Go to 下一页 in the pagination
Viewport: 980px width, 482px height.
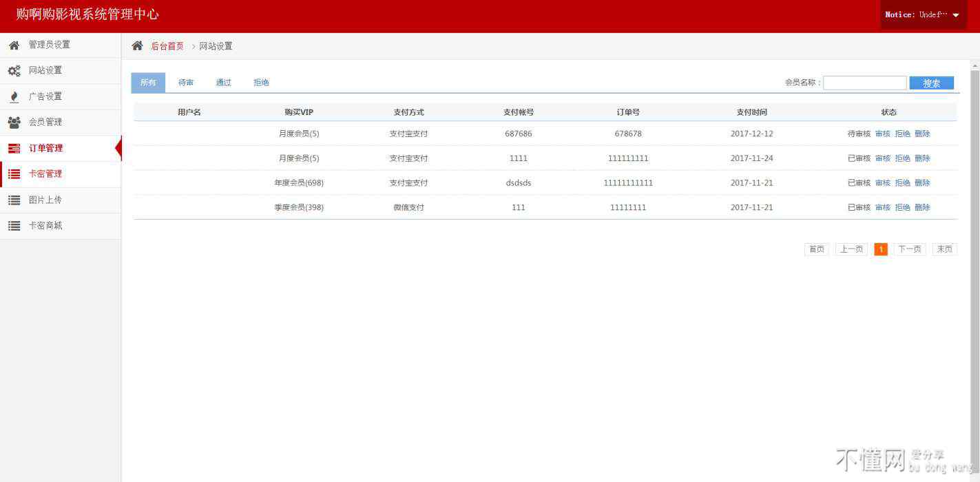pyautogui.click(x=909, y=249)
